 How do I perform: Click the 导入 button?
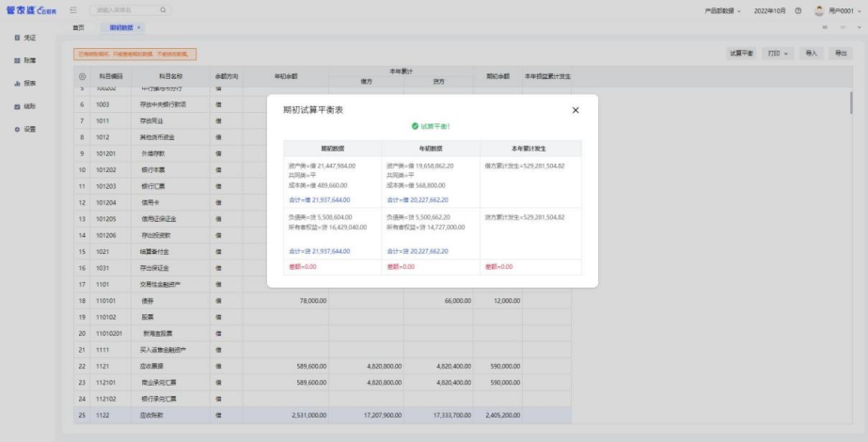tap(812, 54)
